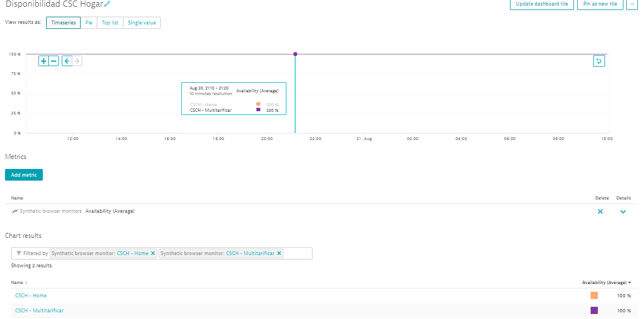Zoom in the chart with plus icon
Screen dimensions: 644x319
[x=43, y=61]
